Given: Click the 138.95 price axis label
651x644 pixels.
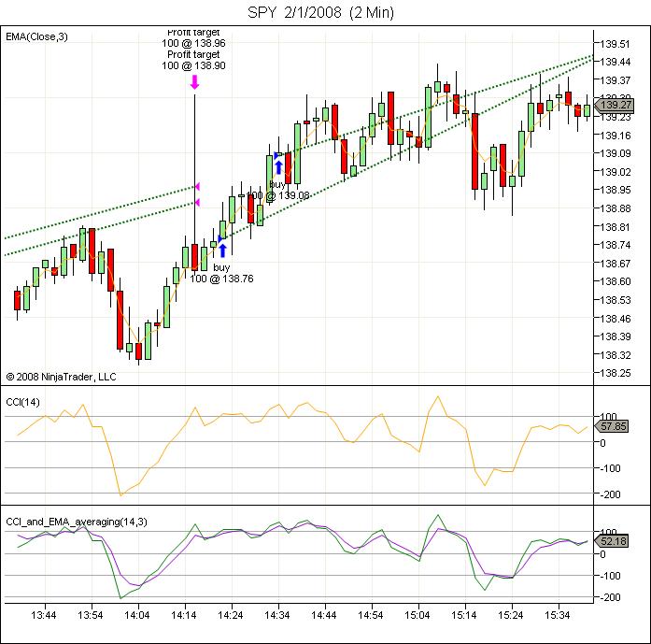Looking at the screenshot, I should click(615, 190).
